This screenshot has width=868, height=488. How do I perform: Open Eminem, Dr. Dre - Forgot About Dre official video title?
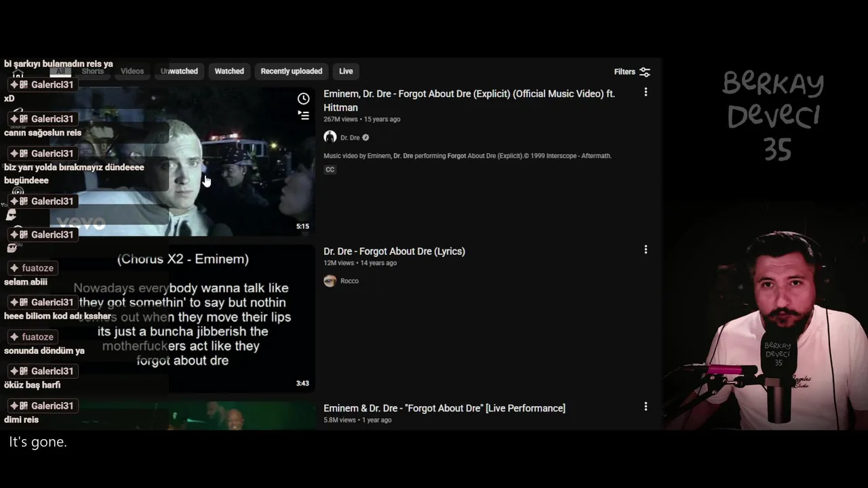(x=469, y=101)
